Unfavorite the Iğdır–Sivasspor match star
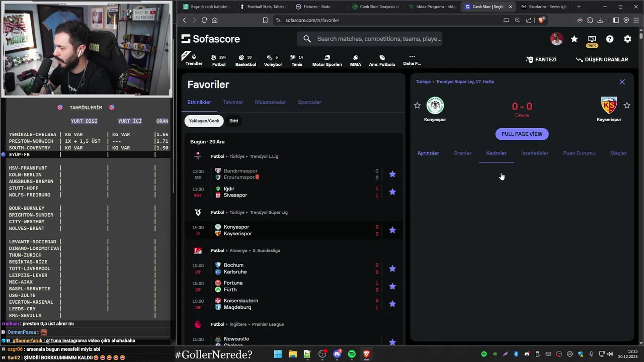This screenshot has height=362, width=644. (392, 192)
